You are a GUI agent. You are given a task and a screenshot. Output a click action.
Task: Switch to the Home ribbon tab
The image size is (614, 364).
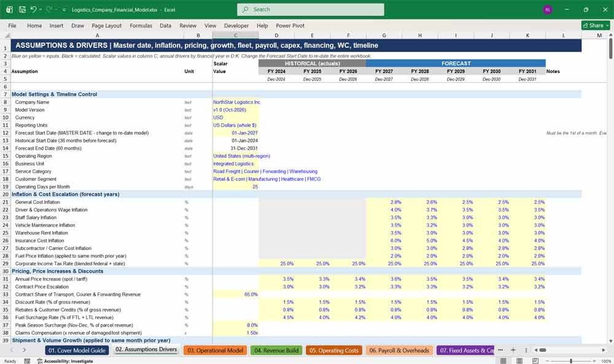pos(34,25)
